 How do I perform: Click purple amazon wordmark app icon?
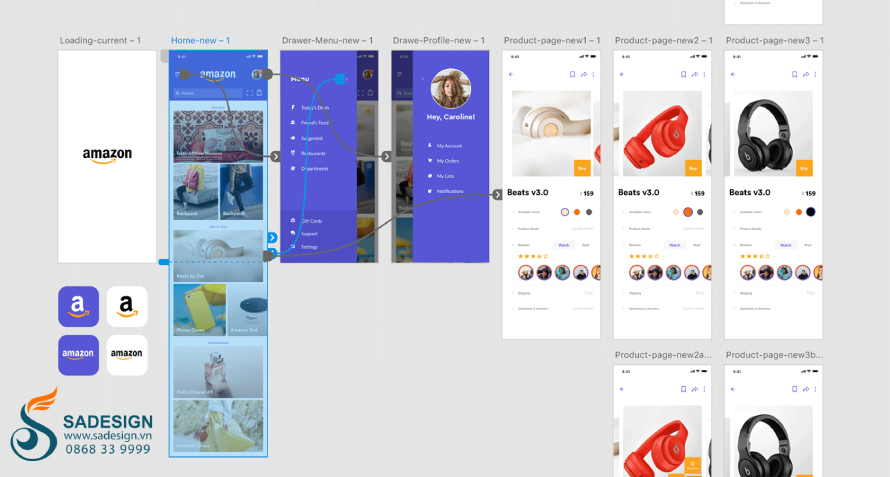78,355
